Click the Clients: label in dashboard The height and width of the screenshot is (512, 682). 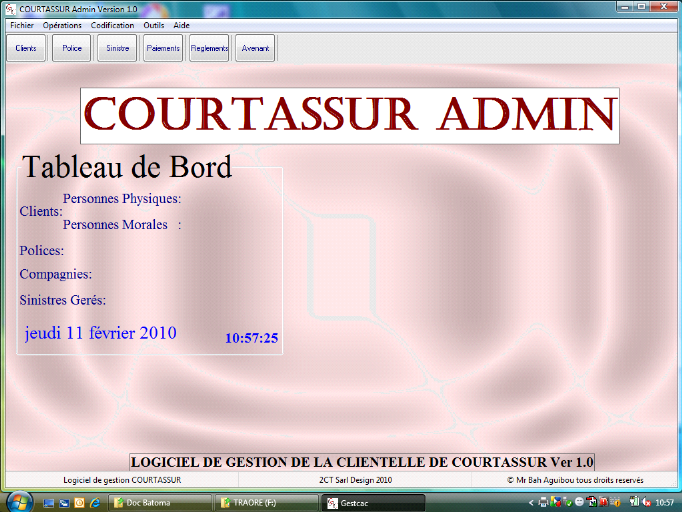(x=41, y=211)
